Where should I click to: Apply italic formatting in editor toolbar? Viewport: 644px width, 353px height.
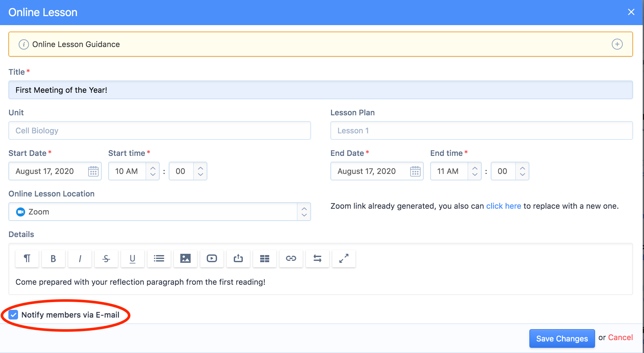(80, 259)
